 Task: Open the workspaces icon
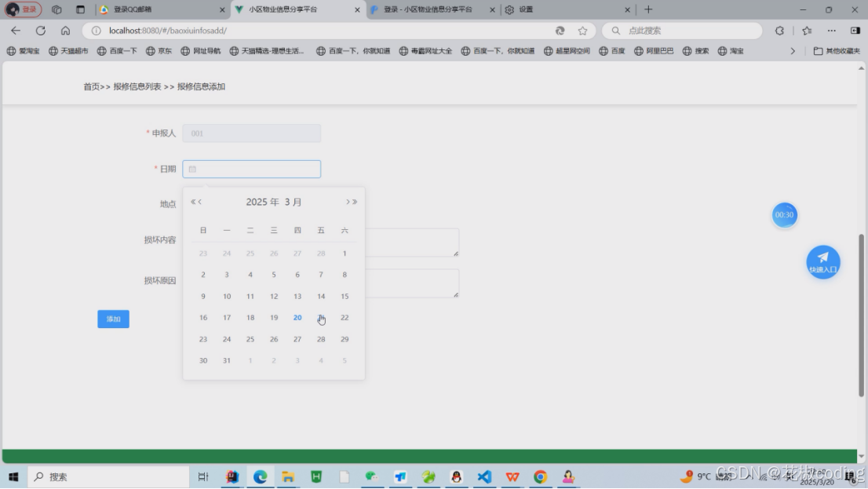(57, 9)
